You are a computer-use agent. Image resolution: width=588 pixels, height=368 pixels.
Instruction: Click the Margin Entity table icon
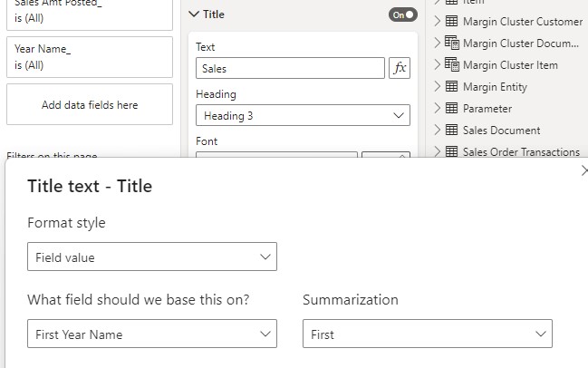[451, 86]
